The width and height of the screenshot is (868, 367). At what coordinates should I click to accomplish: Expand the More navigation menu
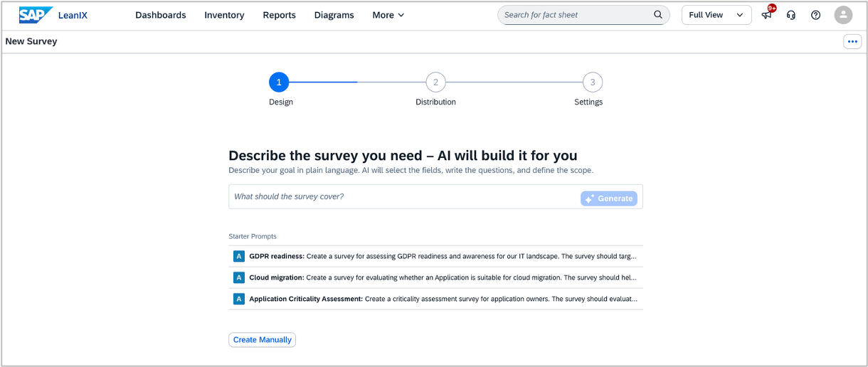pos(388,15)
